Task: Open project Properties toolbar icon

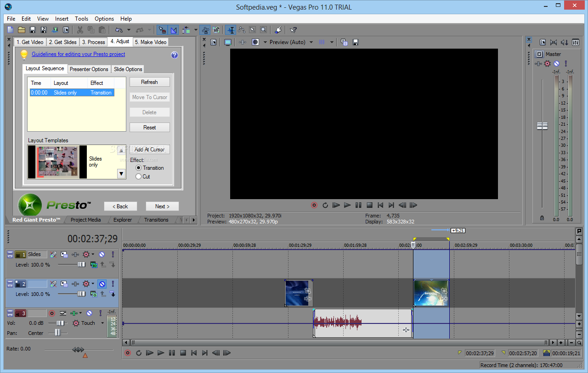Action: click(x=66, y=30)
